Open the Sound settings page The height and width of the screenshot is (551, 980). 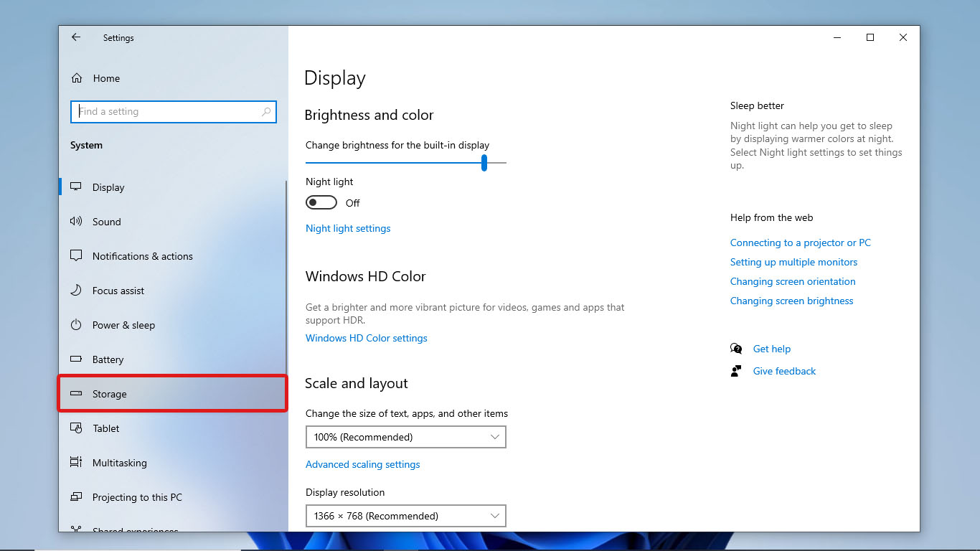pos(172,222)
